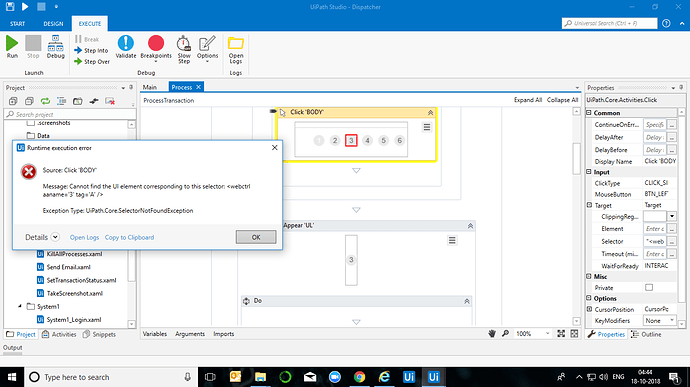Switch to the DESIGN ribbon tab

pyautogui.click(x=53, y=24)
